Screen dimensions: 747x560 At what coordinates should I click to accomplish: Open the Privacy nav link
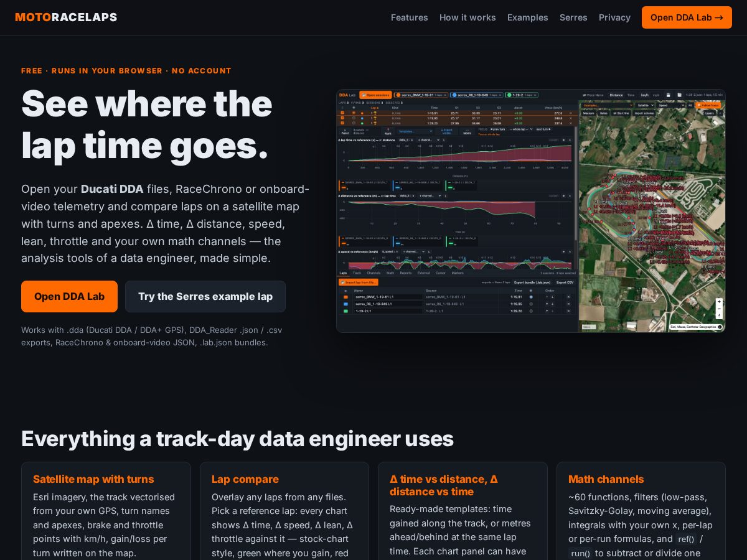click(614, 17)
